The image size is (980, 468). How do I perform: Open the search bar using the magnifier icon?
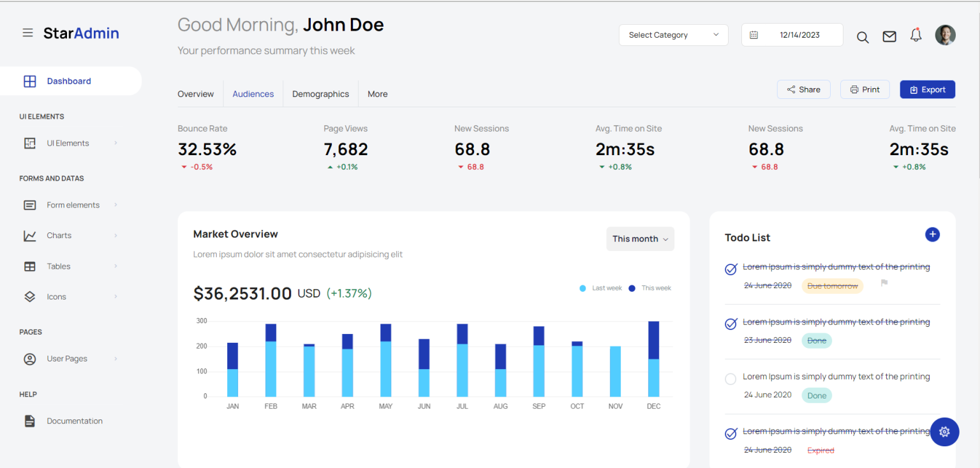point(863,37)
